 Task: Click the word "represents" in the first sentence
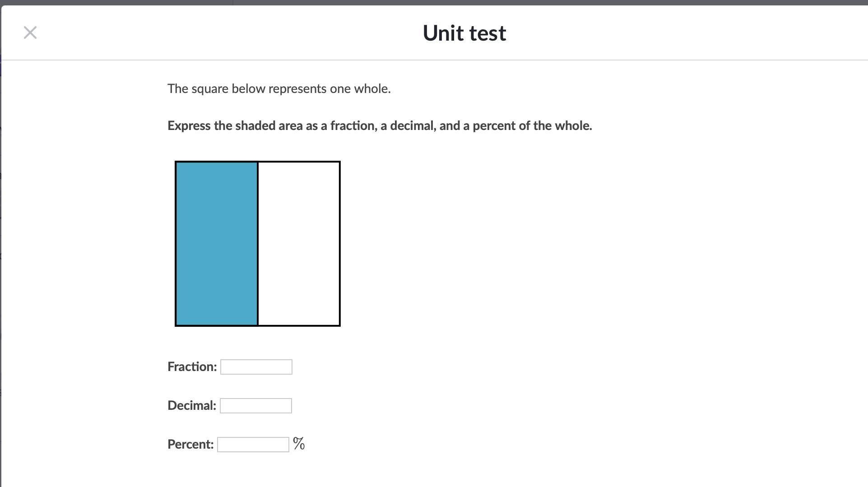click(297, 89)
